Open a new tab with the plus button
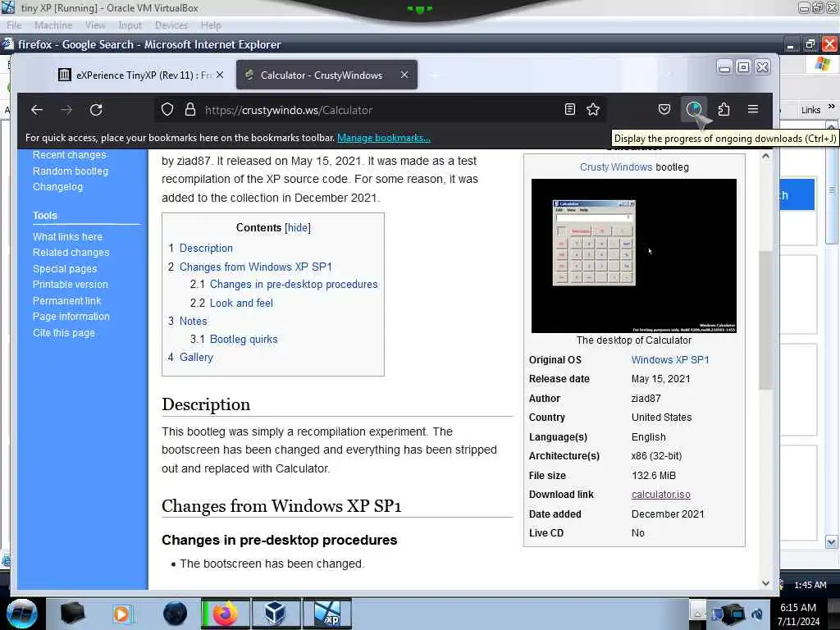 click(x=435, y=75)
